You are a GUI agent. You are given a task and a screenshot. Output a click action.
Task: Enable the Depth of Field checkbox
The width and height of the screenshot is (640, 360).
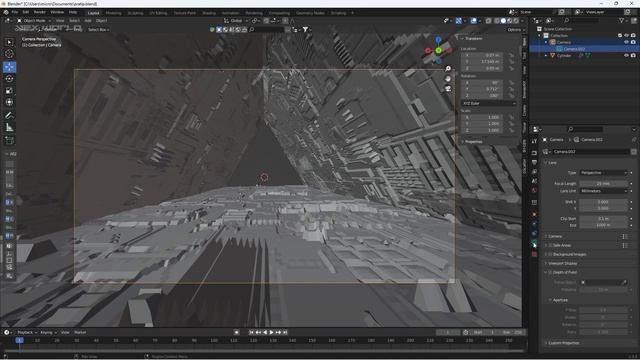[550, 272]
